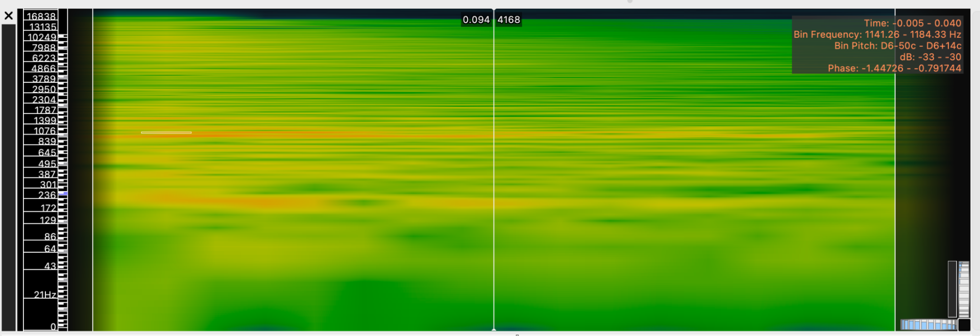Screen dimensions: 980x336
Task: Click the 6223 frequency scale label
Action: pos(44,58)
